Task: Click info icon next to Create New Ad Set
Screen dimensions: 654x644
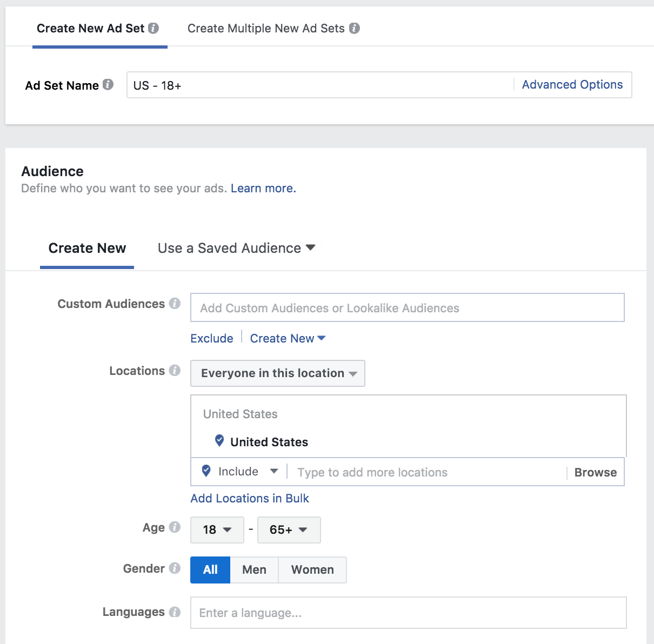Action: tap(154, 28)
